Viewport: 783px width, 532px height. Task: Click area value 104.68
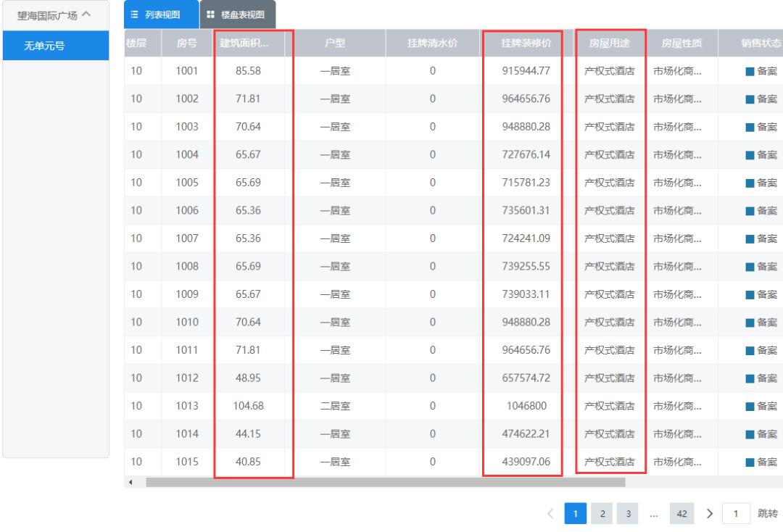(248, 406)
